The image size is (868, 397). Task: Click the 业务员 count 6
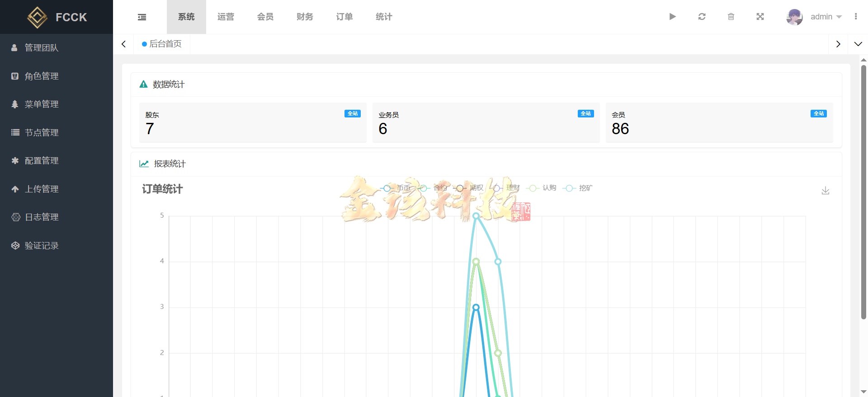pyautogui.click(x=383, y=129)
